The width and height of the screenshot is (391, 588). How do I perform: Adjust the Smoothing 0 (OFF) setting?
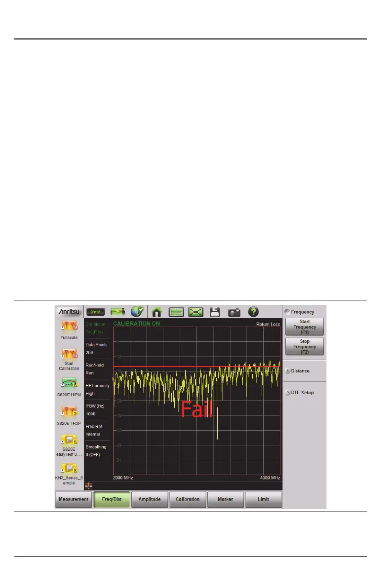point(97,451)
